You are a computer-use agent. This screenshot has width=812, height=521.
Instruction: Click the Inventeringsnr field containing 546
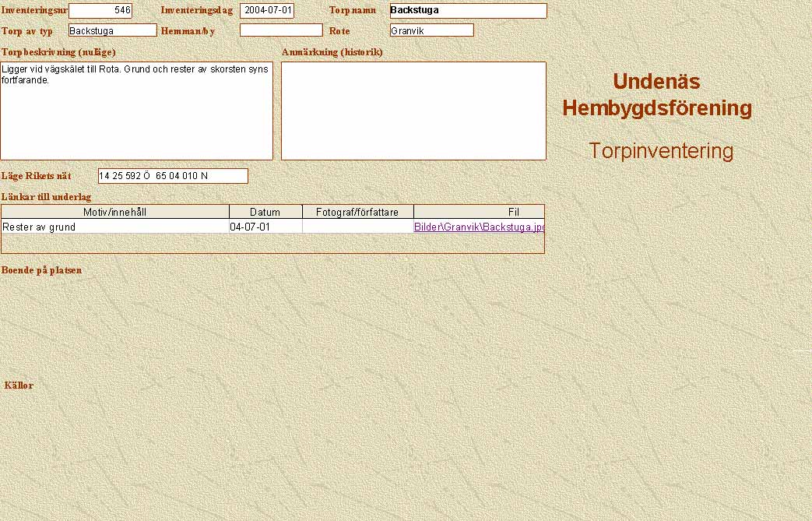[x=100, y=11]
